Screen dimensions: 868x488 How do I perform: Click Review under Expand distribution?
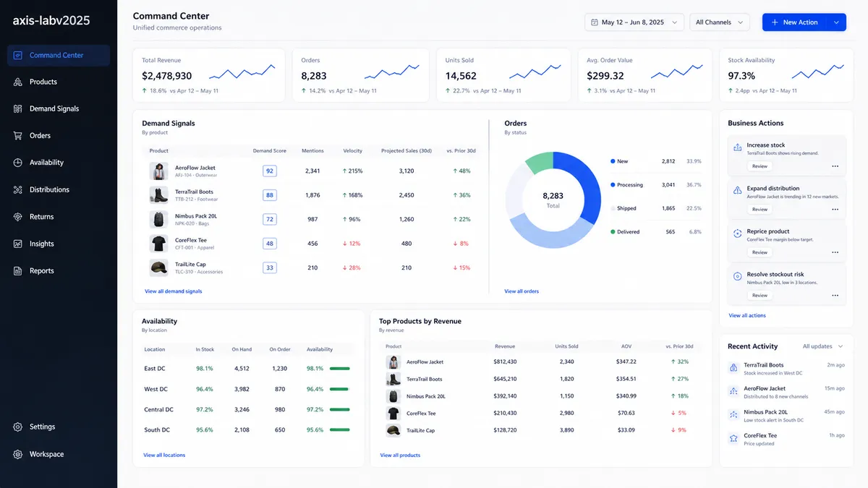pos(759,210)
